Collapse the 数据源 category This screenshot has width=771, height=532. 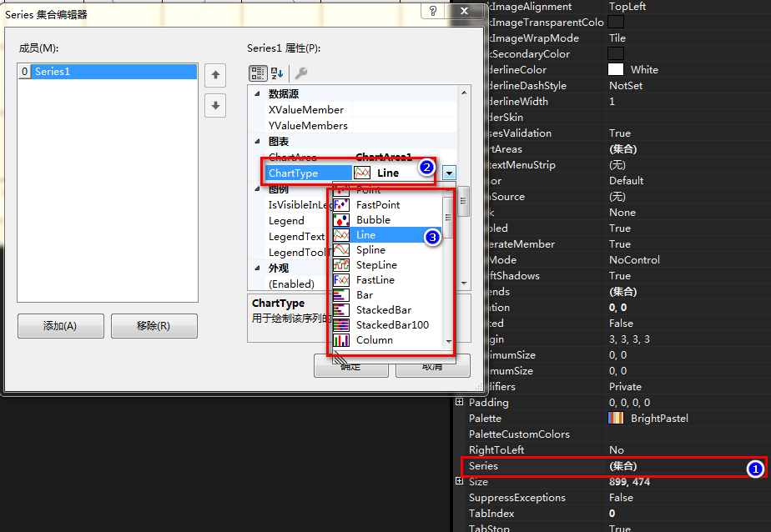point(257,93)
